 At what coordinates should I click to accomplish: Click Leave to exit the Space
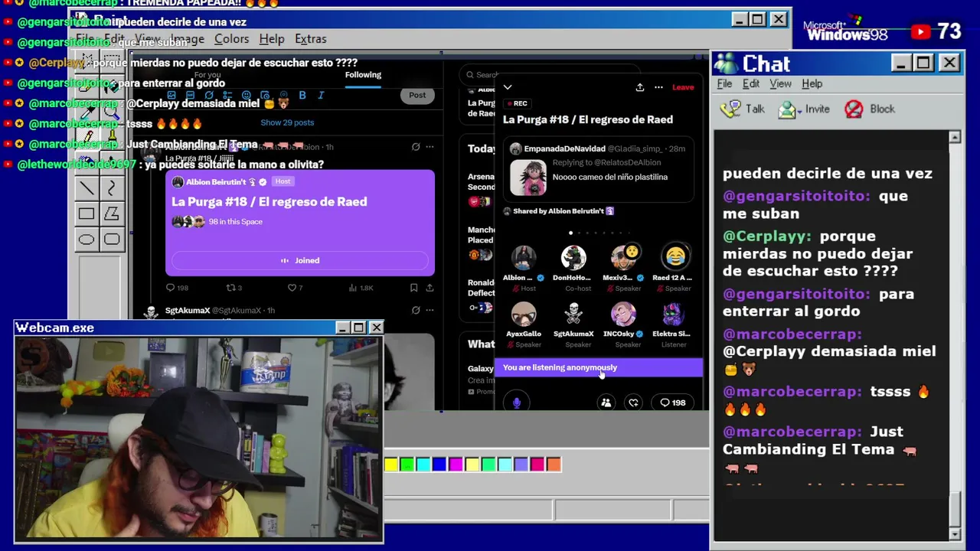[683, 87]
